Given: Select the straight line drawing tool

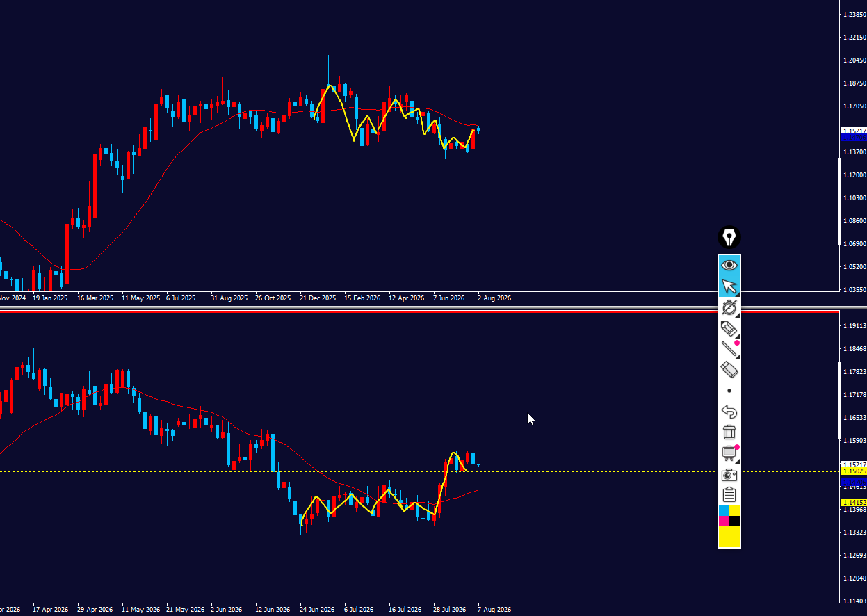Looking at the screenshot, I should [729, 349].
